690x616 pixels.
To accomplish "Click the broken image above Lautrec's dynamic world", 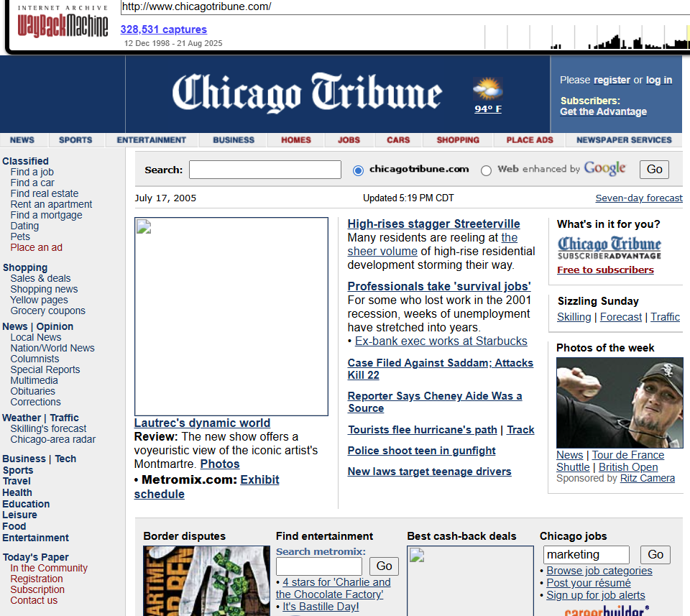I will click(231, 316).
